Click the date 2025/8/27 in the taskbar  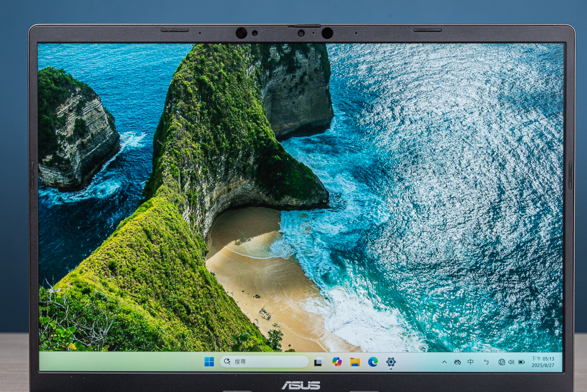coord(543,365)
